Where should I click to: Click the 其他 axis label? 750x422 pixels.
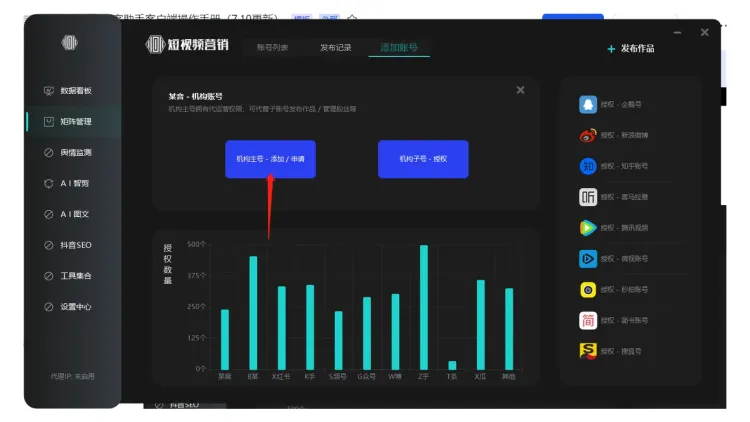click(508, 377)
